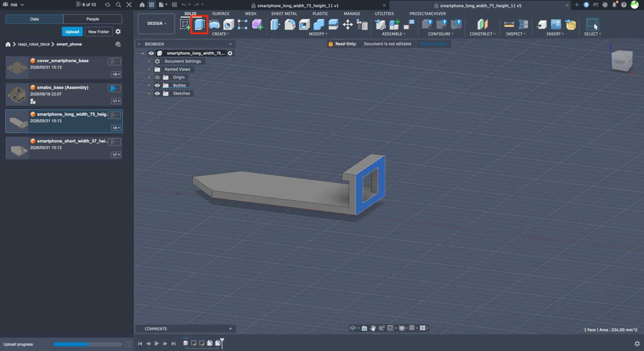This screenshot has height=351, width=644.
Task: Expand the Named Views node
Action: [149, 69]
